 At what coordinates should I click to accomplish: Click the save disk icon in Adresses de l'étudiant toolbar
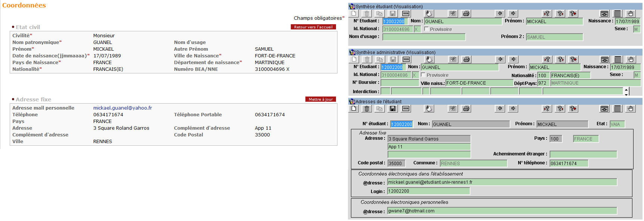click(x=392, y=108)
